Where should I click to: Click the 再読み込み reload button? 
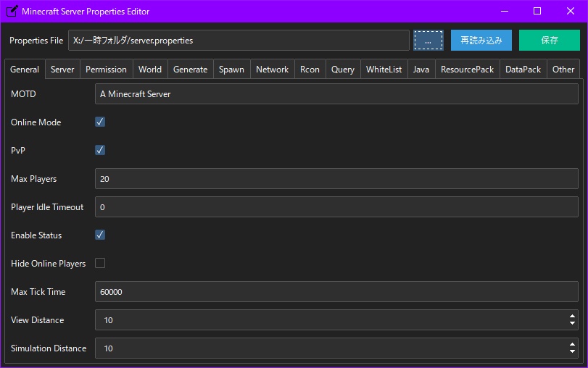tap(481, 40)
